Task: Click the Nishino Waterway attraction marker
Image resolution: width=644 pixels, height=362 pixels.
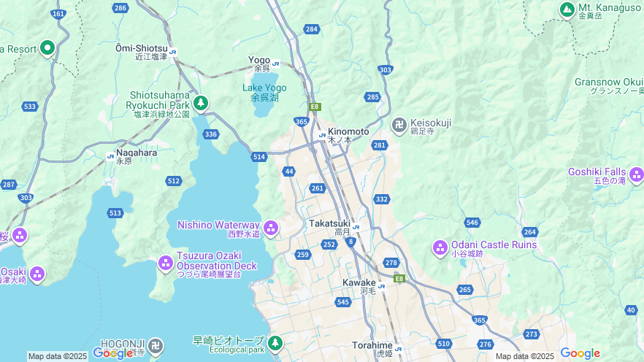Action: 271,228
